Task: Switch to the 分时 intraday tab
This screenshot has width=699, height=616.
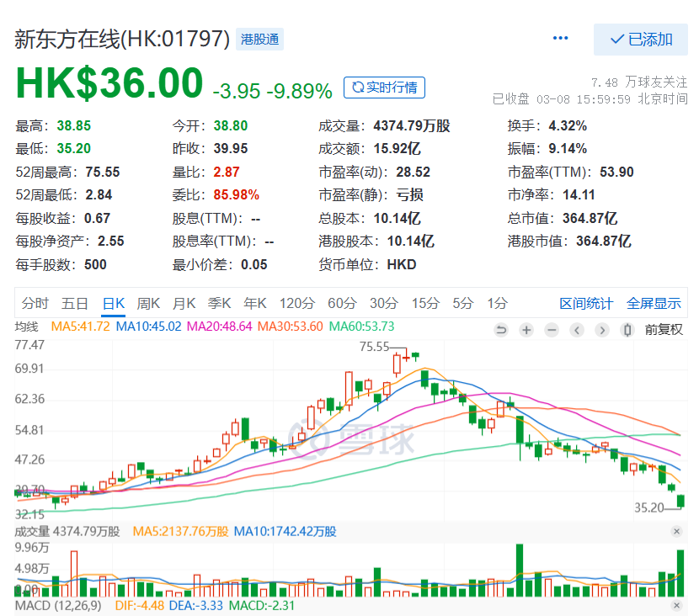Action: [x=35, y=303]
